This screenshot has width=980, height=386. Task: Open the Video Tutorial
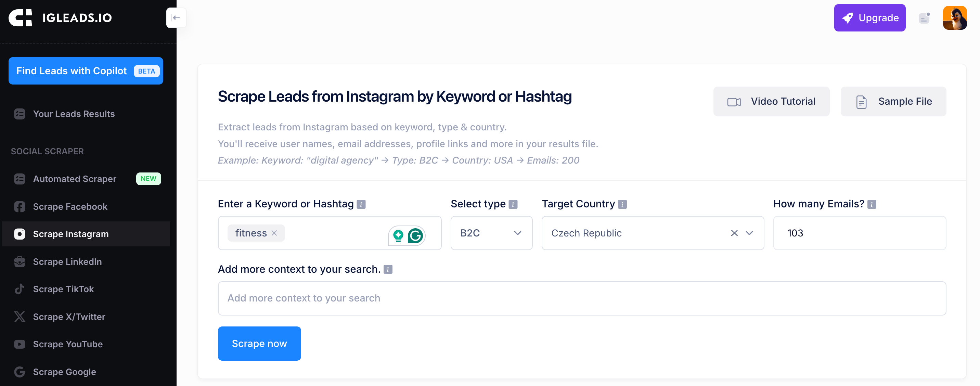point(771,101)
